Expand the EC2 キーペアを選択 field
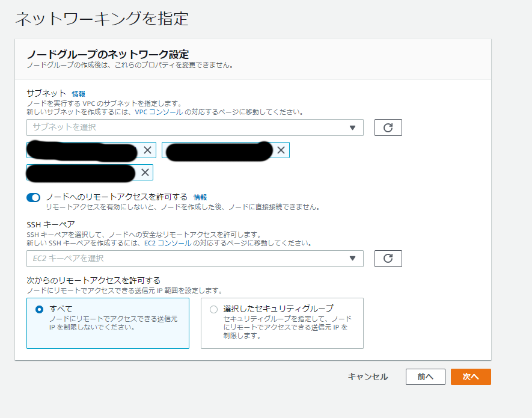Image resolution: width=532 pixels, height=418 pixels. tap(186, 259)
